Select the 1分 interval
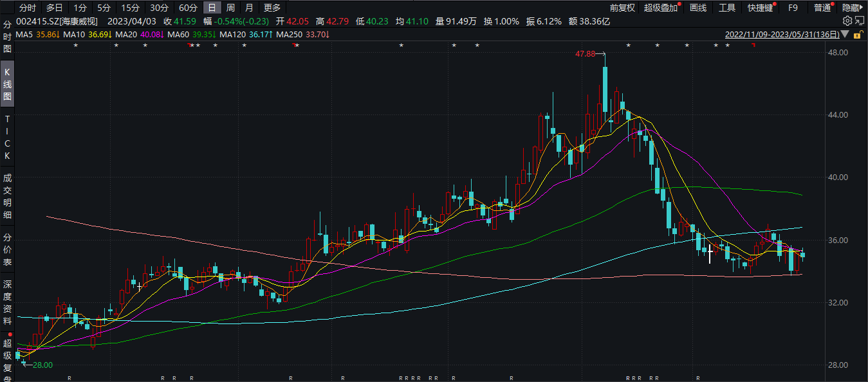Viewport: 868px width, 382px height. (80, 8)
